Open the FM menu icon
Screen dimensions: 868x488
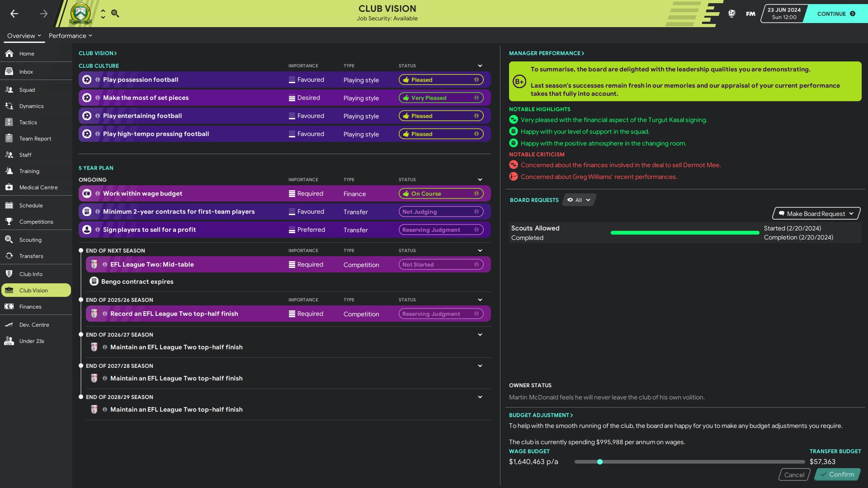click(x=750, y=14)
